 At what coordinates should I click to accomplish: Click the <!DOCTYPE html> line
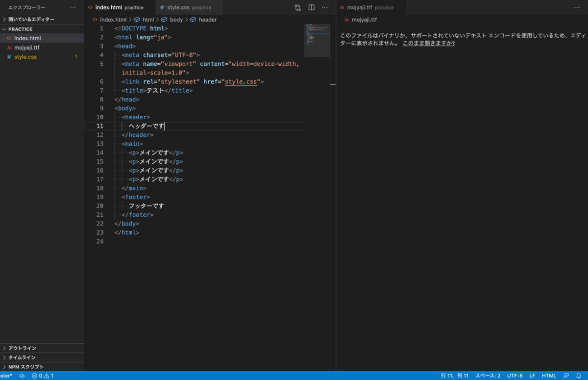click(x=141, y=28)
